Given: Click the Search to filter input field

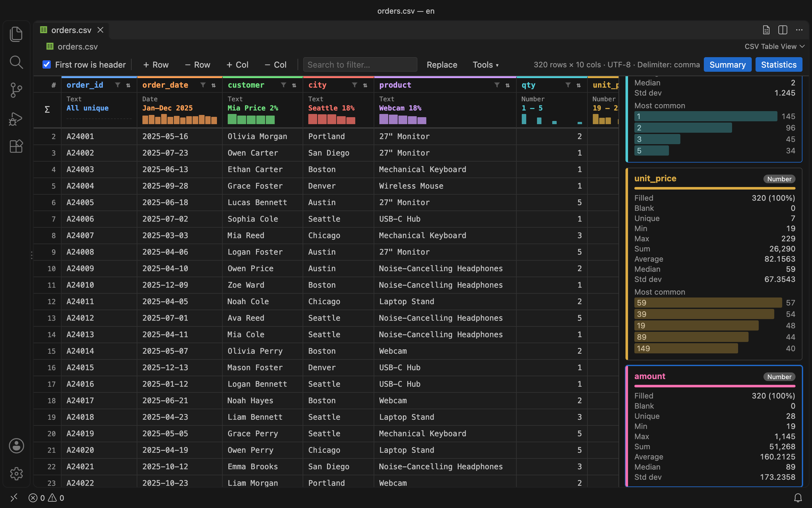Looking at the screenshot, I should (360, 64).
